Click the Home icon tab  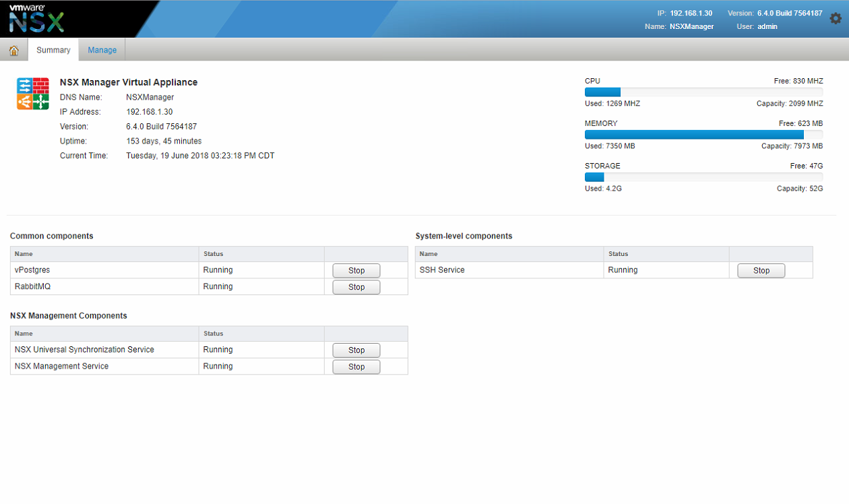(13, 51)
